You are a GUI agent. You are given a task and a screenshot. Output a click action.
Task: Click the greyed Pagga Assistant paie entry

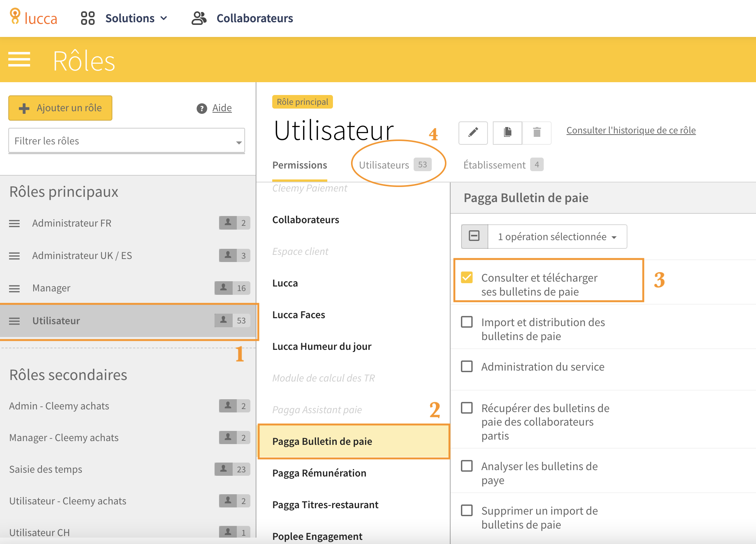(317, 410)
